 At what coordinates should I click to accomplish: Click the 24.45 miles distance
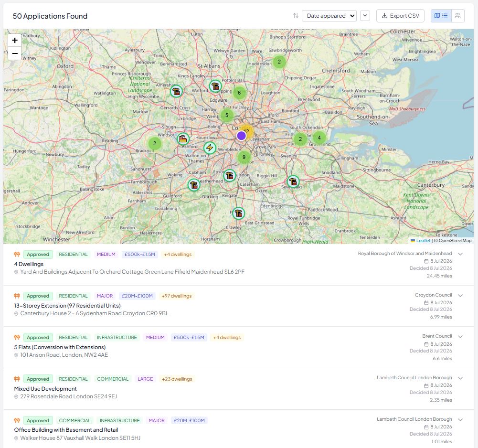(439, 276)
